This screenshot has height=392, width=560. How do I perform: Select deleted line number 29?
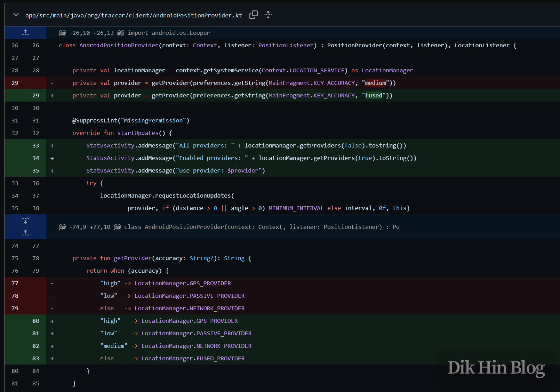(15, 83)
